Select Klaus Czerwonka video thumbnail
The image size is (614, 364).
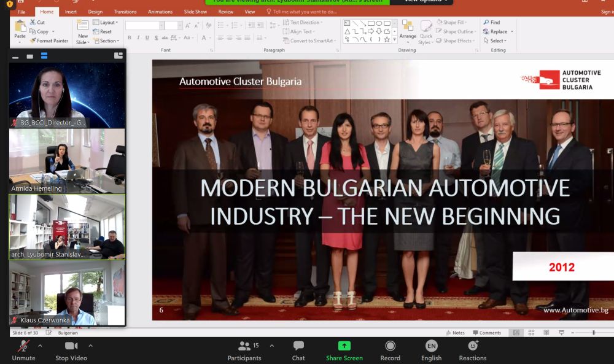pos(67,293)
